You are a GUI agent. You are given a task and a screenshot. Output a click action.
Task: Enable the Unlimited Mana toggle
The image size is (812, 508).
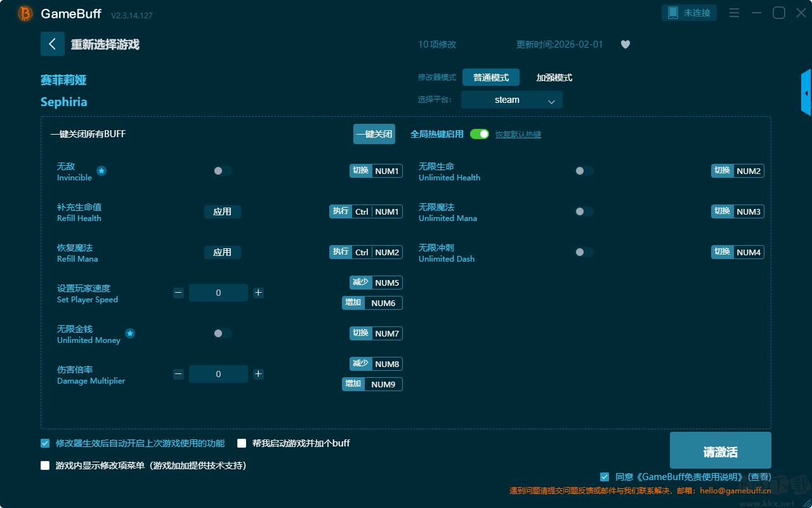pyautogui.click(x=584, y=211)
